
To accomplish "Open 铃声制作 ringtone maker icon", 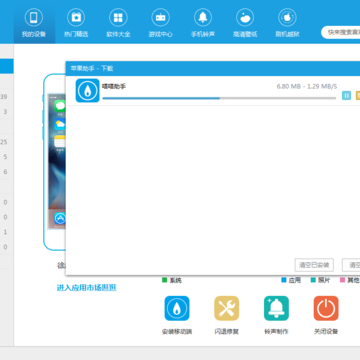I will coord(276,308).
